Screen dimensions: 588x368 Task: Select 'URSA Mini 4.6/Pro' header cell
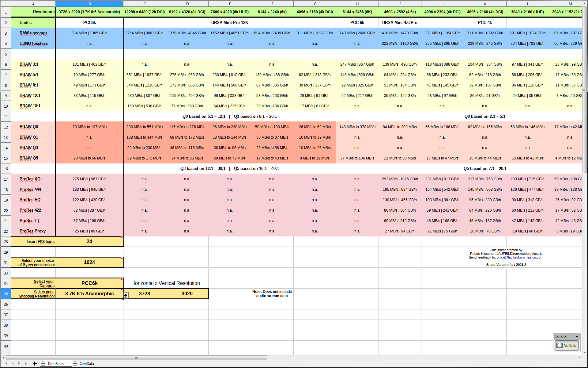click(400, 22)
